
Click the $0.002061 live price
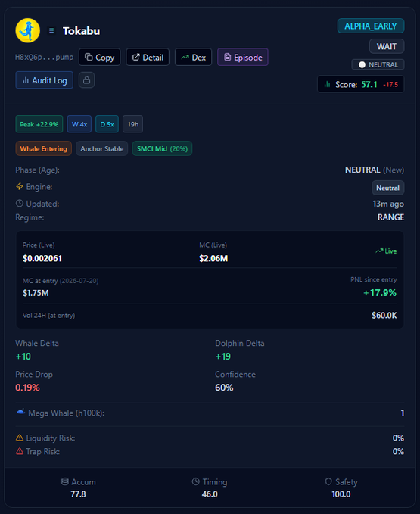point(42,258)
